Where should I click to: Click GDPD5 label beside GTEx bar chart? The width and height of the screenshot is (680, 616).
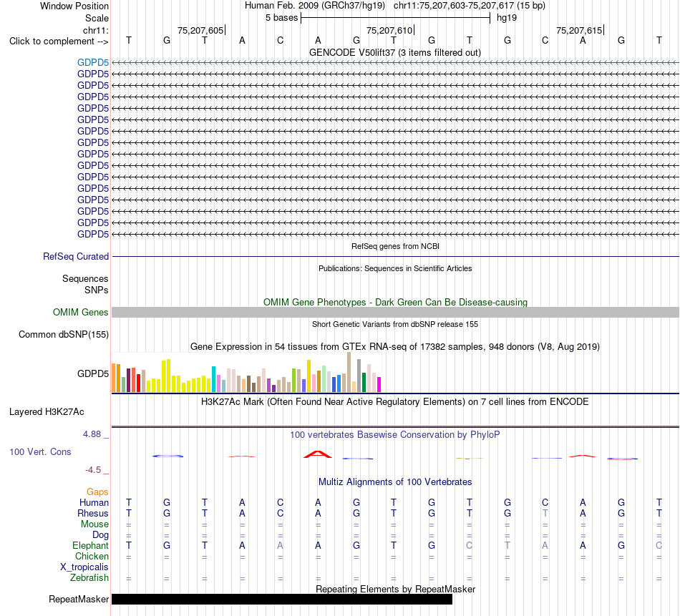click(x=93, y=373)
